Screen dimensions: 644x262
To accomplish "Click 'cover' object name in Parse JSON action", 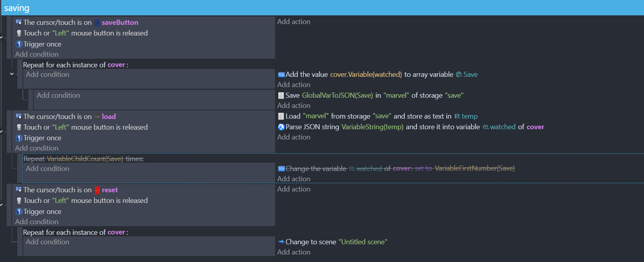I will [535, 127].
